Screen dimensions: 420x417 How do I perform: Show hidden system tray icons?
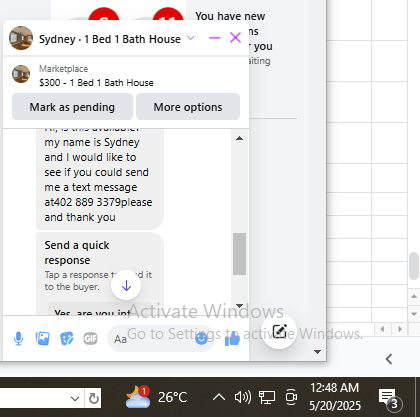(x=219, y=397)
